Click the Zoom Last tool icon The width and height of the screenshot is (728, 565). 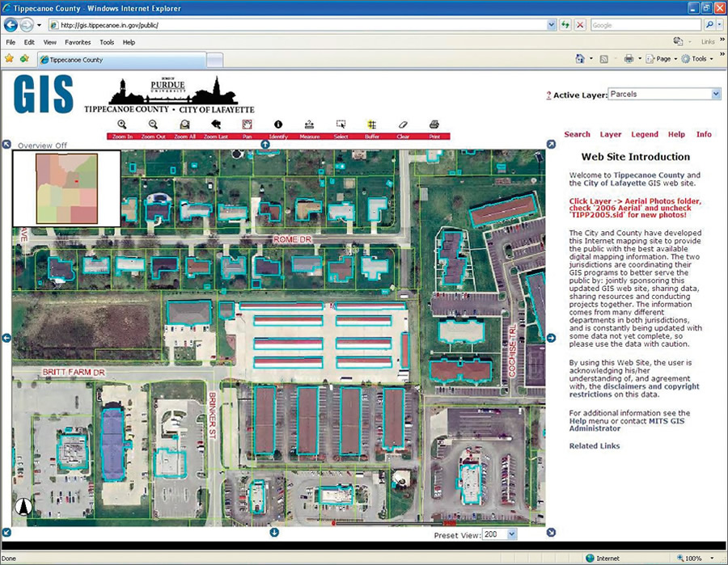[x=216, y=124]
